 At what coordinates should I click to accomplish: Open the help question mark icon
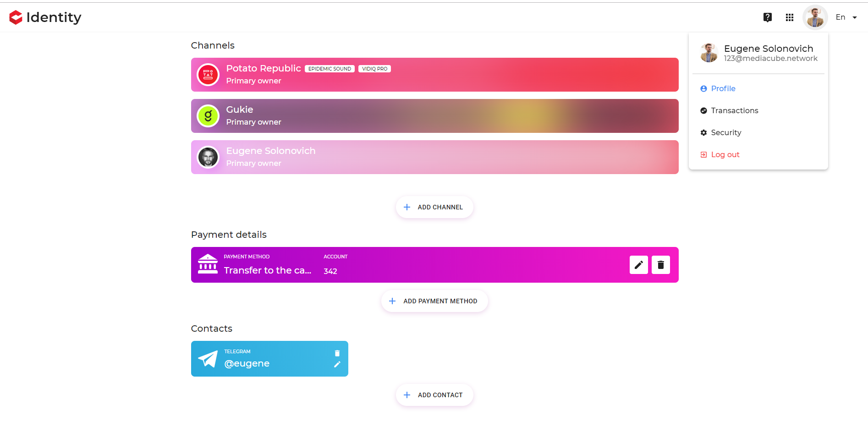(768, 17)
